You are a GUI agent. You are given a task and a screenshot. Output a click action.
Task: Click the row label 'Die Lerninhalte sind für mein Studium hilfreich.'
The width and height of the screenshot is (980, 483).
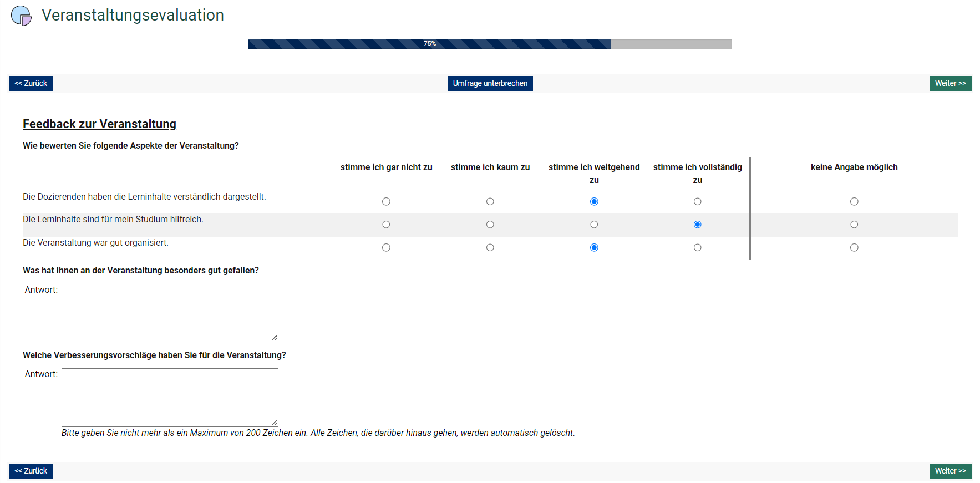coord(113,220)
